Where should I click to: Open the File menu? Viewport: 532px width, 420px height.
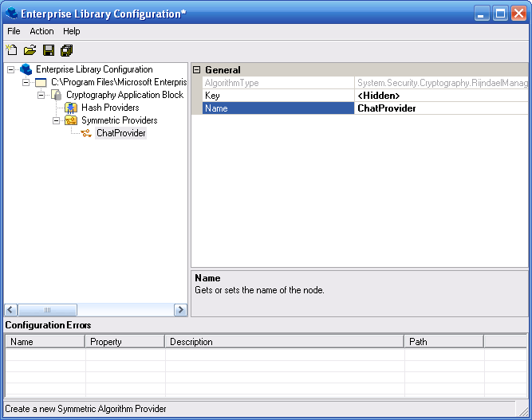[14, 31]
